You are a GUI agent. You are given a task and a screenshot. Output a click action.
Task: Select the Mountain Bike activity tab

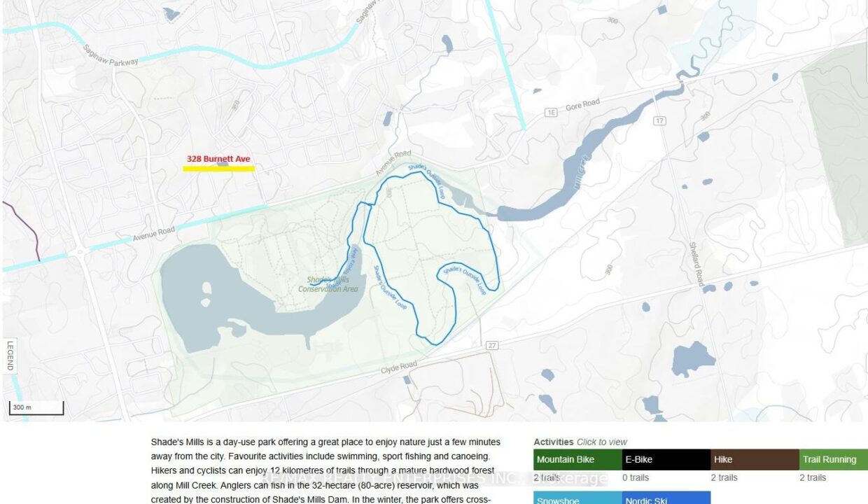click(x=577, y=460)
